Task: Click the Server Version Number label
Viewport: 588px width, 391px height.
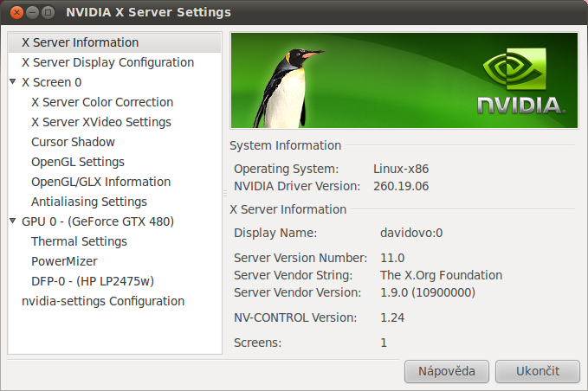Action: coord(300,258)
